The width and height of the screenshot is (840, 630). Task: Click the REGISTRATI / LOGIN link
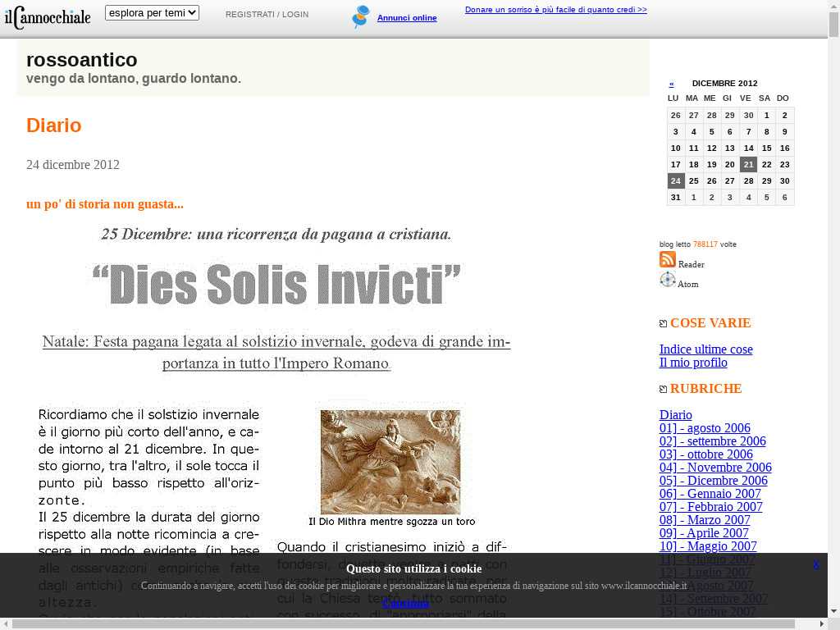click(x=267, y=15)
